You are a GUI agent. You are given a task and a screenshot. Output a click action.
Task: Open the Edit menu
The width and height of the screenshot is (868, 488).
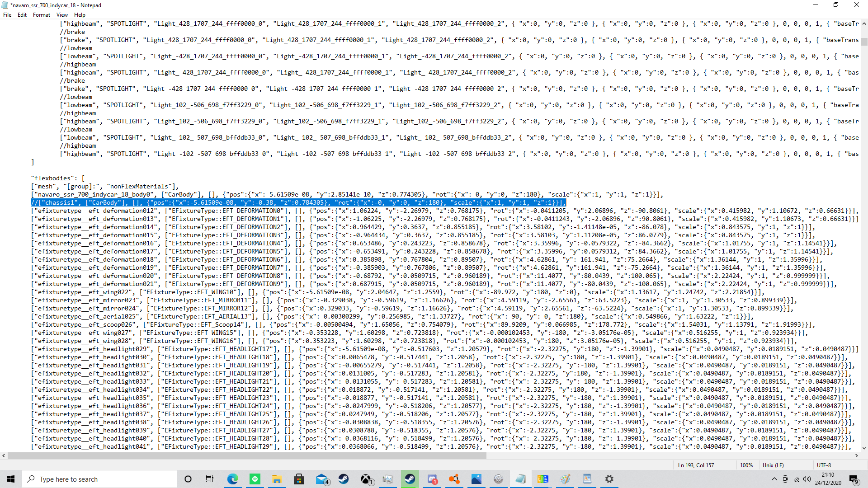[x=22, y=15]
